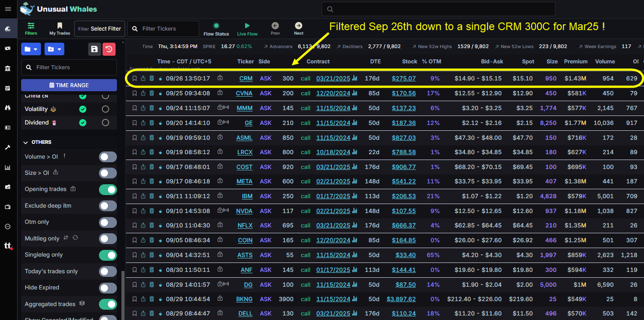Open the three-dots more icon in the sidebar

point(8,227)
